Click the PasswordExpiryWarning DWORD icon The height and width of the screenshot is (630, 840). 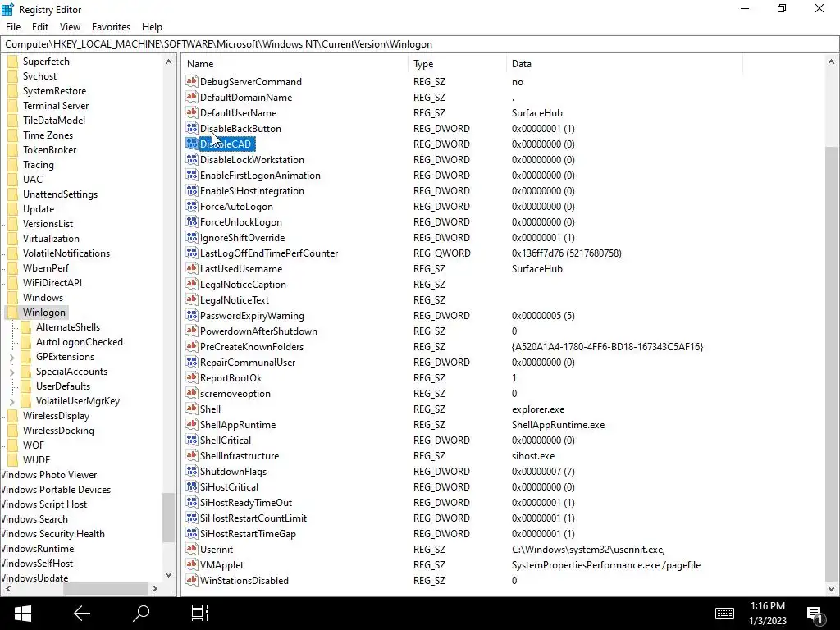tap(192, 315)
